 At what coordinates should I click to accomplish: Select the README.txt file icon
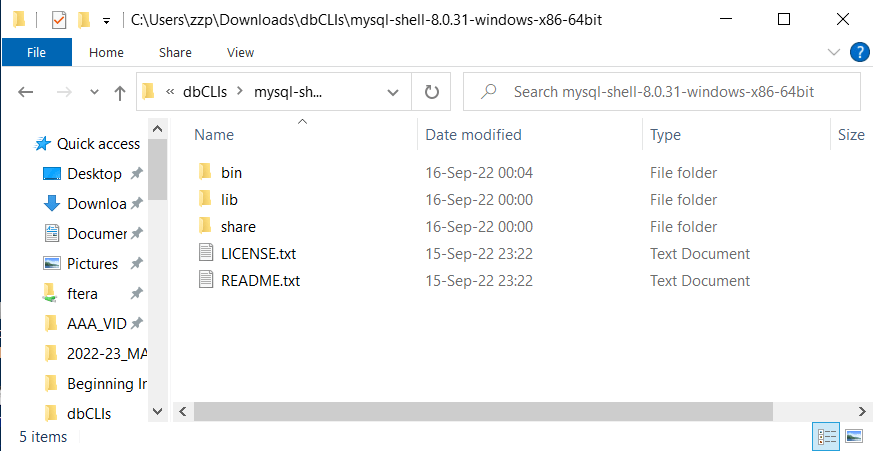click(x=206, y=279)
